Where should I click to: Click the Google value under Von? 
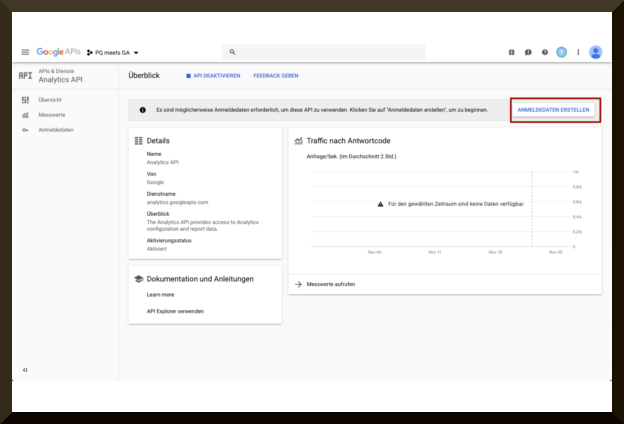pos(155,182)
